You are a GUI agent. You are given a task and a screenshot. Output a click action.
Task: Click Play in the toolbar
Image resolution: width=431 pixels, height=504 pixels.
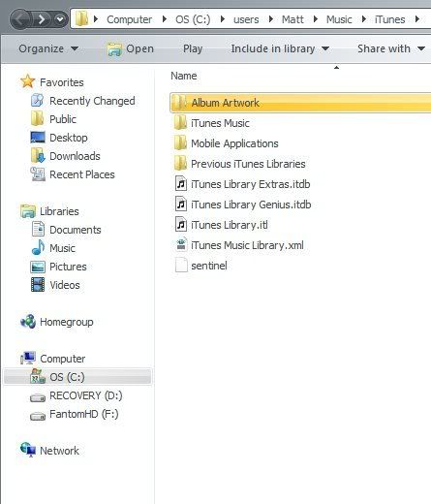(x=193, y=48)
